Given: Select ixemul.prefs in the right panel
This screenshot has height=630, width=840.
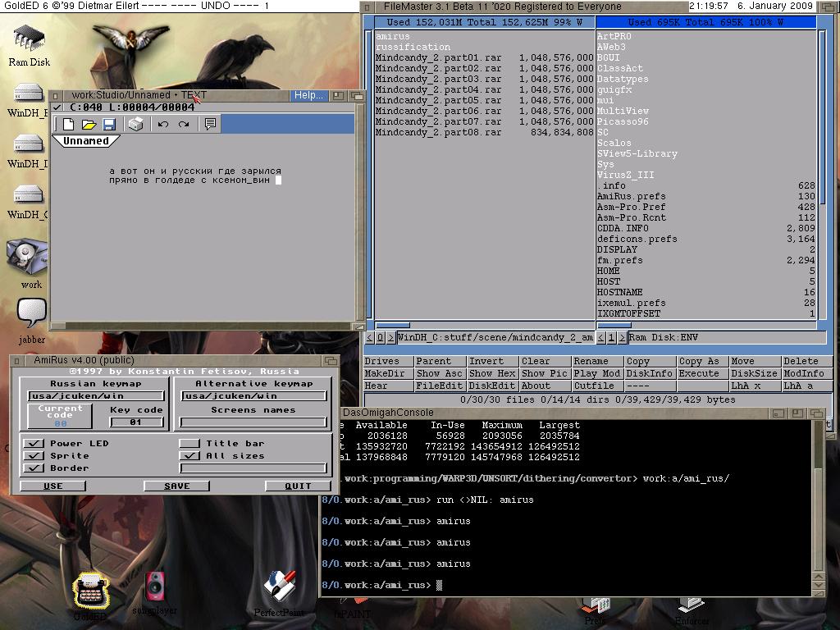Looking at the screenshot, I should (706, 304).
